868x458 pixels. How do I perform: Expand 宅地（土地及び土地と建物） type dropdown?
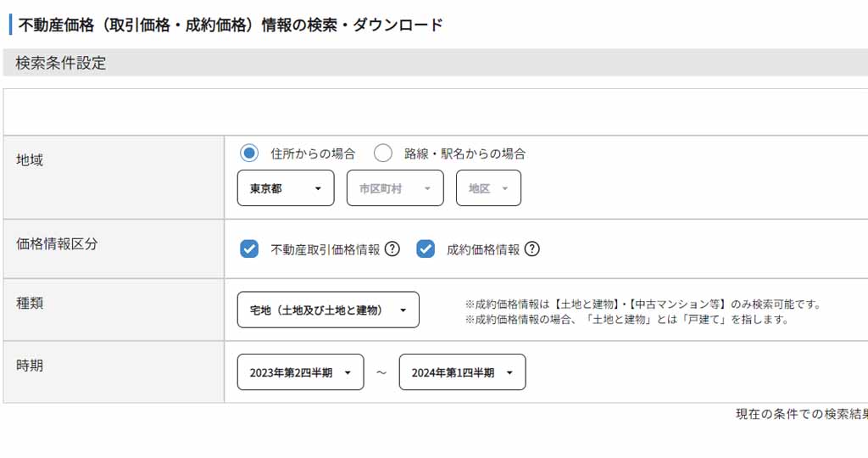coord(327,310)
